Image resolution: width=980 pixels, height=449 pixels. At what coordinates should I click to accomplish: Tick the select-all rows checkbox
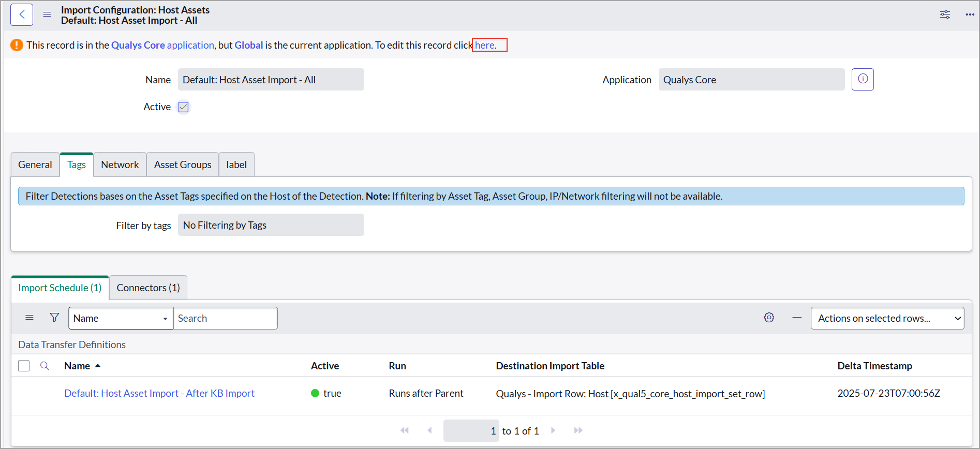click(24, 366)
